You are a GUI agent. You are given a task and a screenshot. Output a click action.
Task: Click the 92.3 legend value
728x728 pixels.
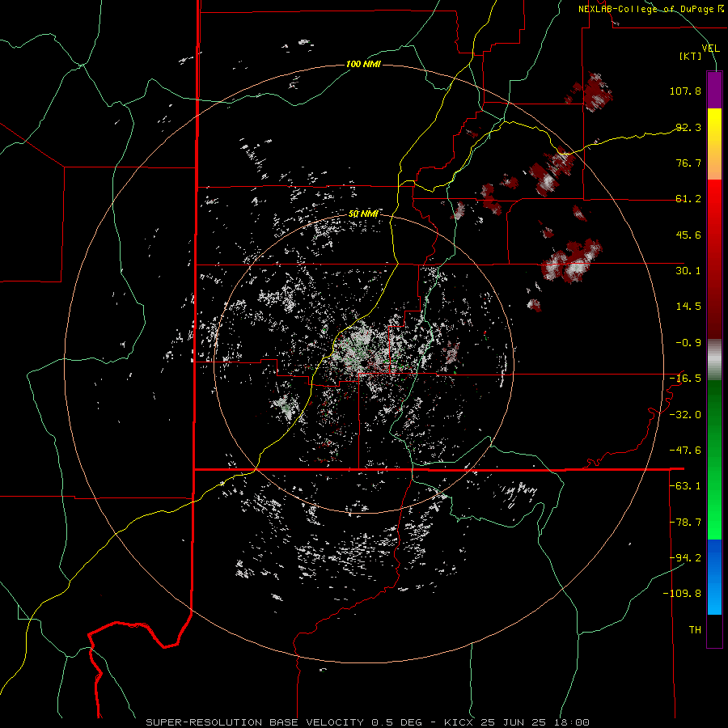point(688,127)
